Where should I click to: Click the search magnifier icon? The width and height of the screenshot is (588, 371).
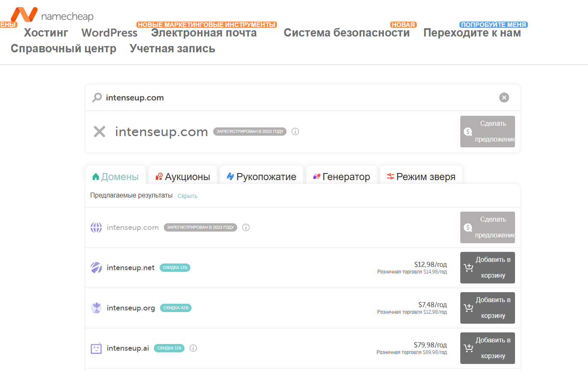97,98
